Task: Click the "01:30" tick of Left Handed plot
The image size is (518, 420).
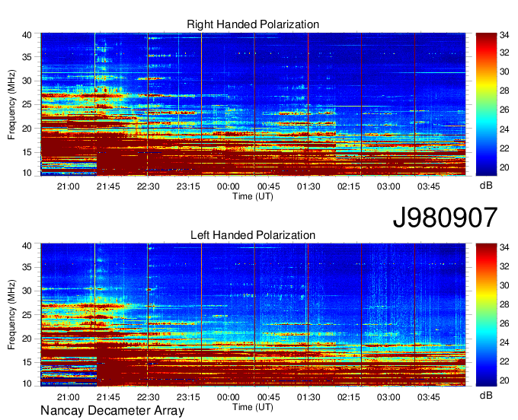Action: click(x=309, y=397)
